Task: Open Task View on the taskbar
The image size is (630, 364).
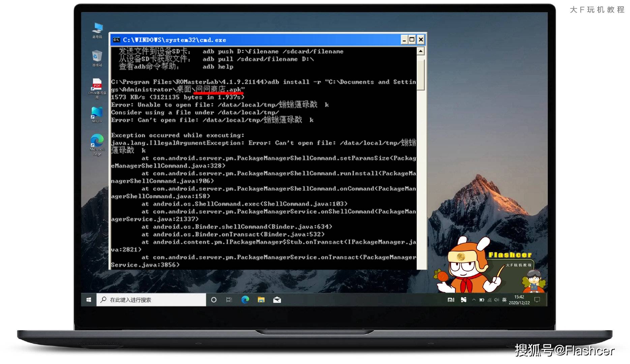Action: coord(229,300)
